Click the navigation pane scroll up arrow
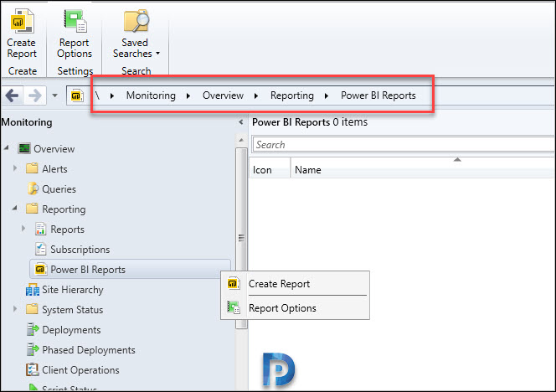This screenshot has height=392, width=556. point(241,140)
